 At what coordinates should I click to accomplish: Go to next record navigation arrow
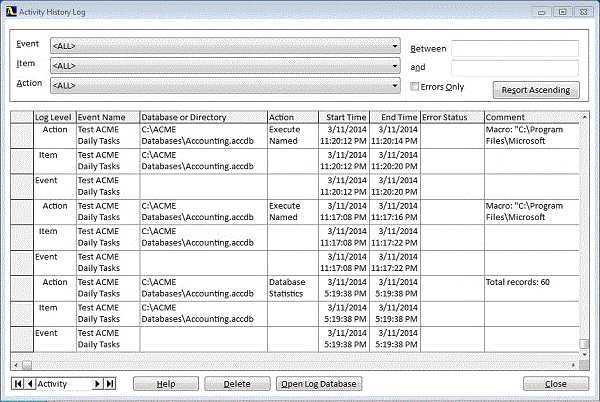click(x=97, y=384)
